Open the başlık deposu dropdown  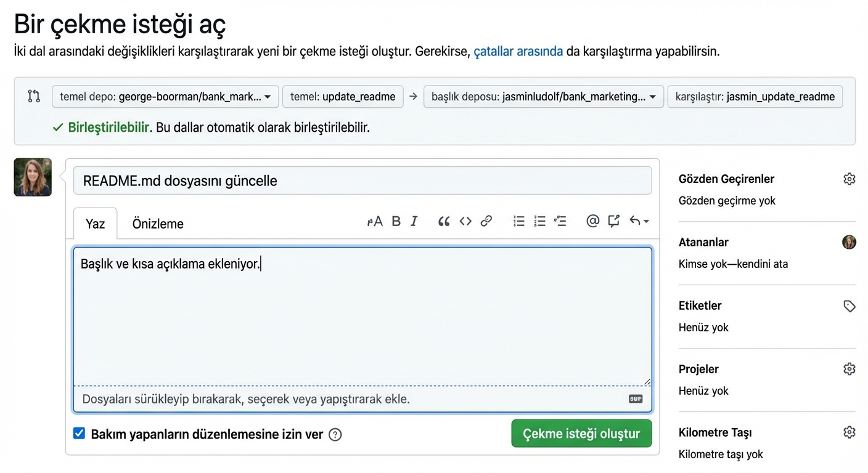point(543,97)
